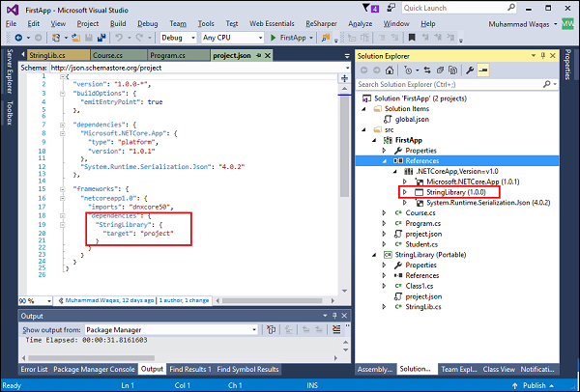Image resolution: width=580 pixels, height=392 pixels.
Task: Expand the Course.cs node
Action: click(385, 212)
